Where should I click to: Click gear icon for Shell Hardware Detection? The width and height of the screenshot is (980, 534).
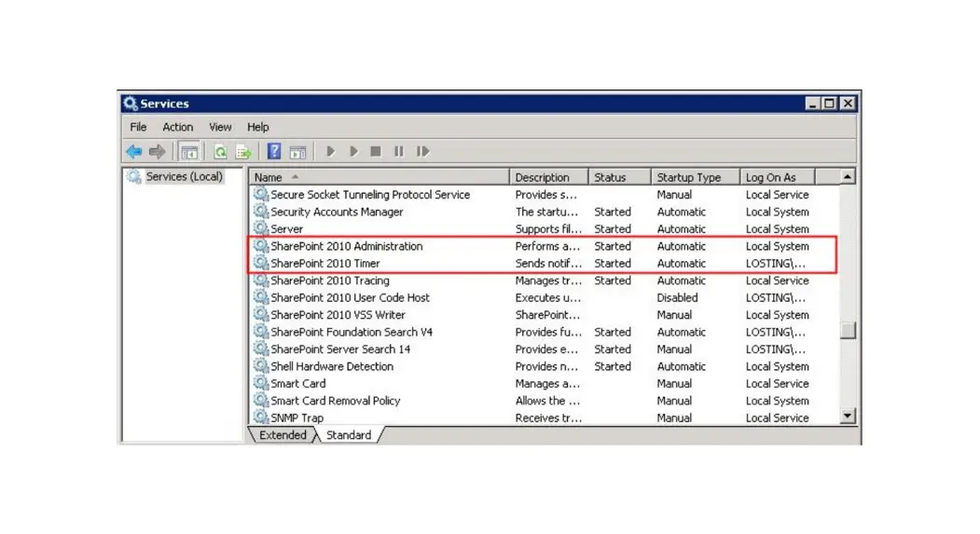pos(261,366)
